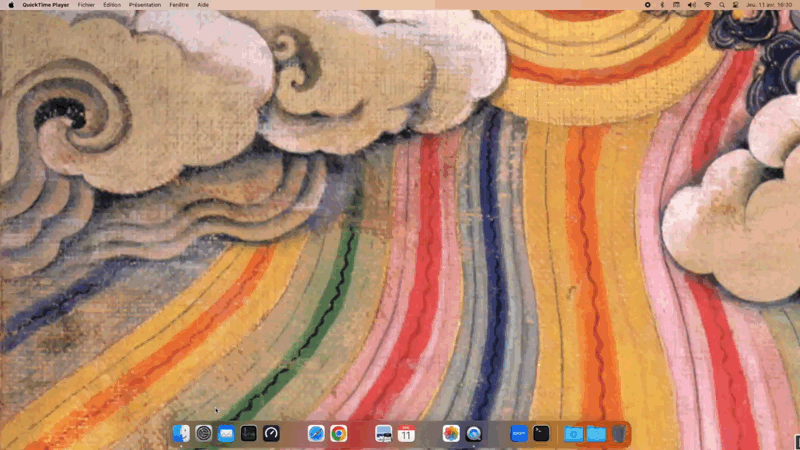The width and height of the screenshot is (800, 450).
Task: Click QuickTime Player icon in dock
Action: pos(474,433)
